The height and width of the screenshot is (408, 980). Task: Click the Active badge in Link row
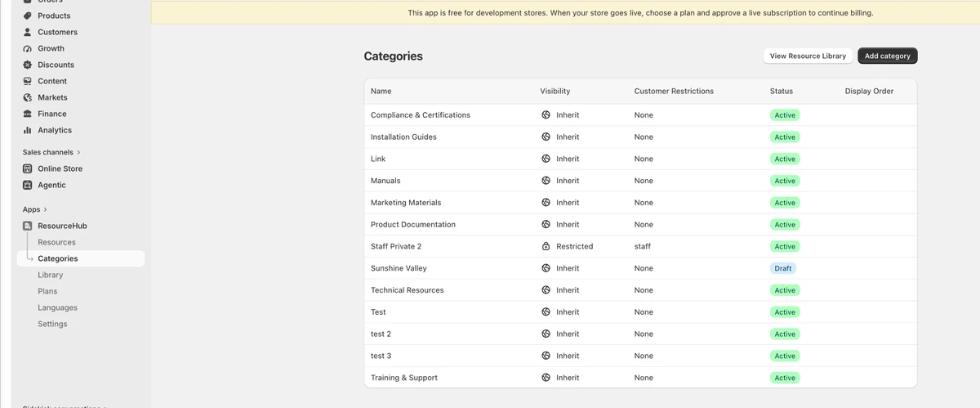[x=785, y=159]
